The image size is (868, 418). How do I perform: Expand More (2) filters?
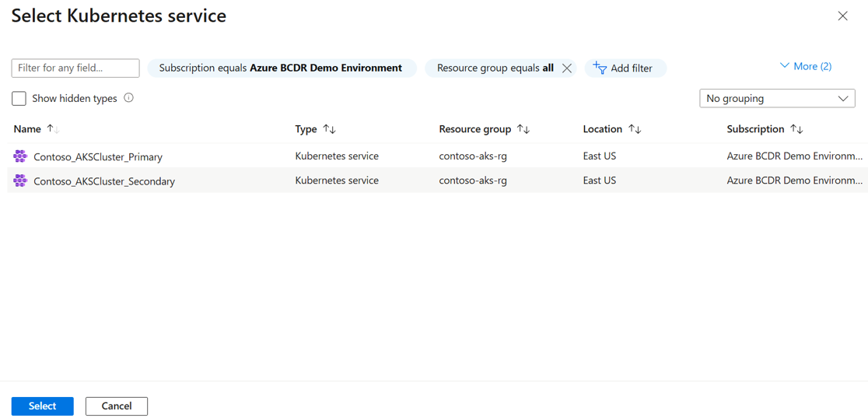pyautogui.click(x=806, y=66)
